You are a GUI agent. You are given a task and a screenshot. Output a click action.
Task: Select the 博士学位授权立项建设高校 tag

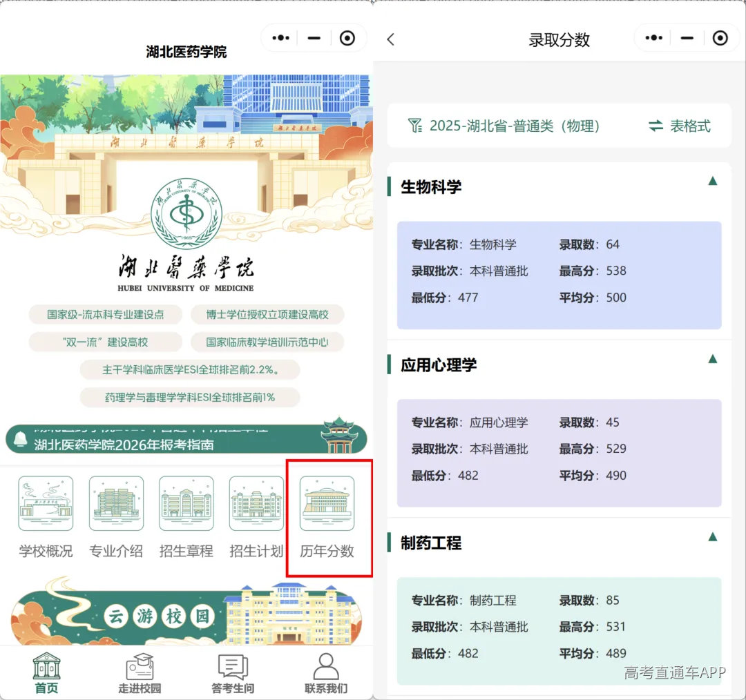tap(267, 314)
